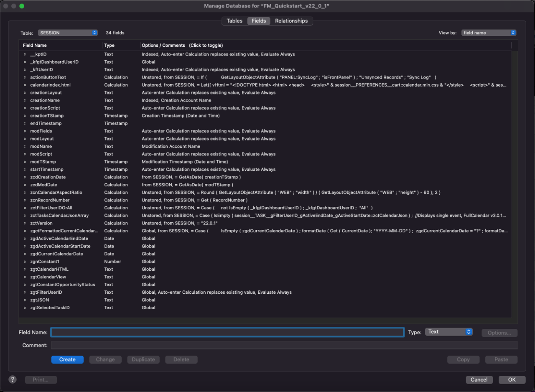
Task: Click the help question mark icon
Action: [13, 379]
